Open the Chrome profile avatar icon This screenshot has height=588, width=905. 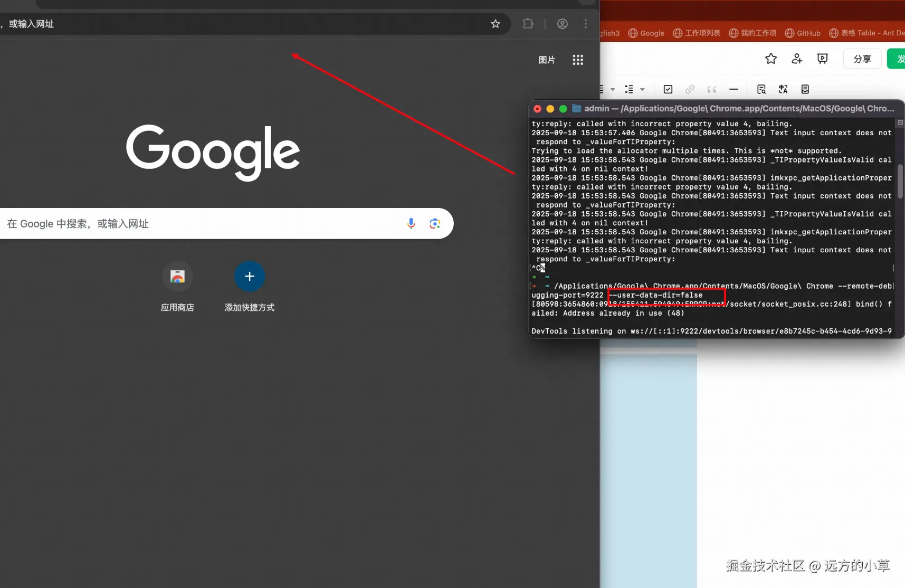[563, 24]
